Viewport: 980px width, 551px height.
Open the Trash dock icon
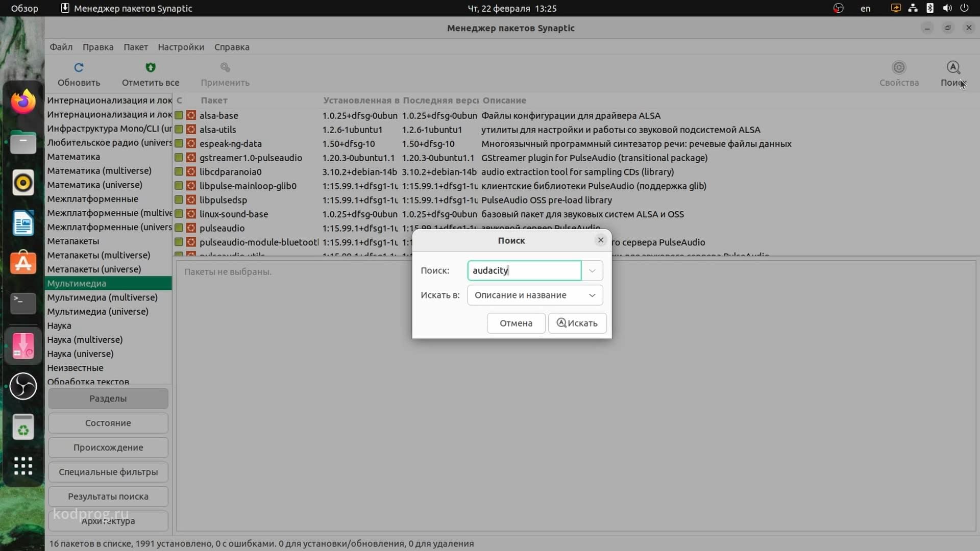coord(23,427)
